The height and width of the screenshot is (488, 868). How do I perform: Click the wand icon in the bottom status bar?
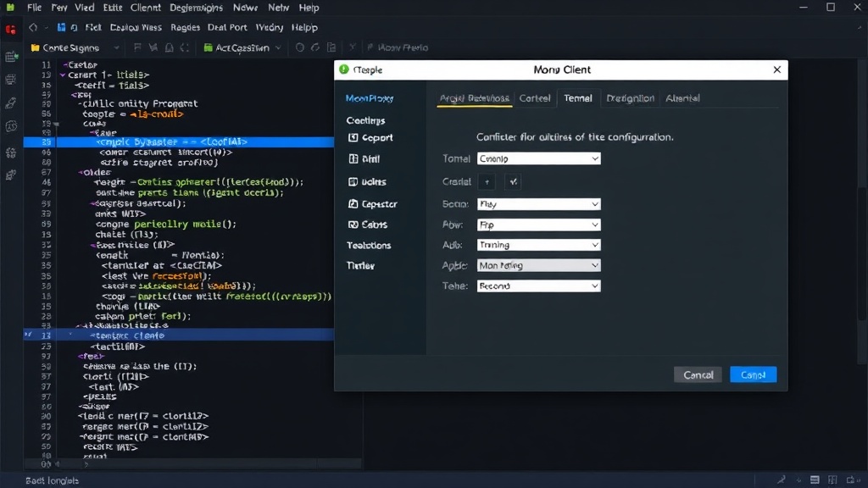(781, 480)
